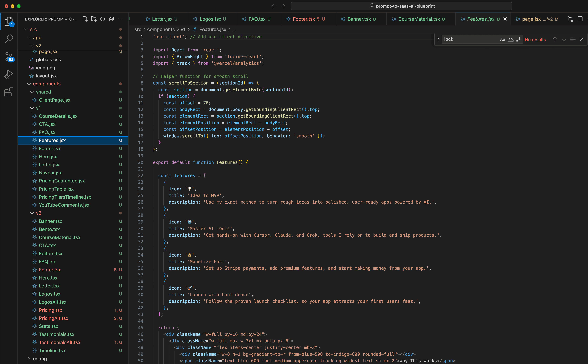Collapse the v1 components folder
This screenshot has height=364, width=588.
pos(32,108)
